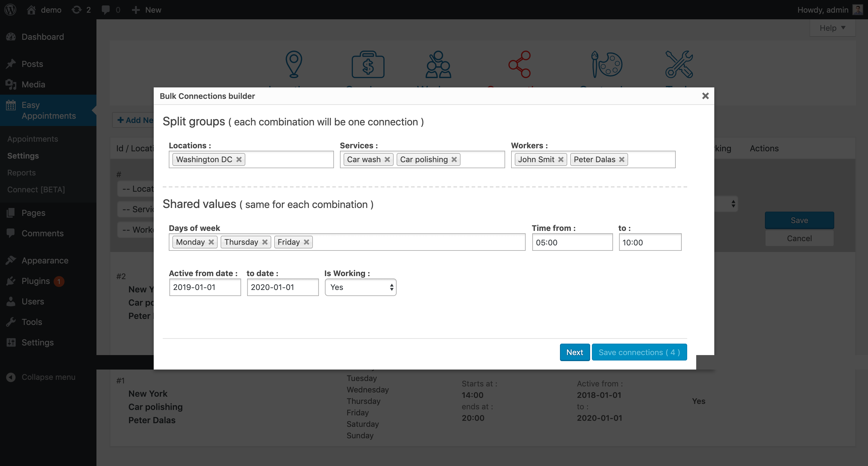This screenshot has width=868, height=466.
Task: Remove Car wash service tag
Action: 388,159
